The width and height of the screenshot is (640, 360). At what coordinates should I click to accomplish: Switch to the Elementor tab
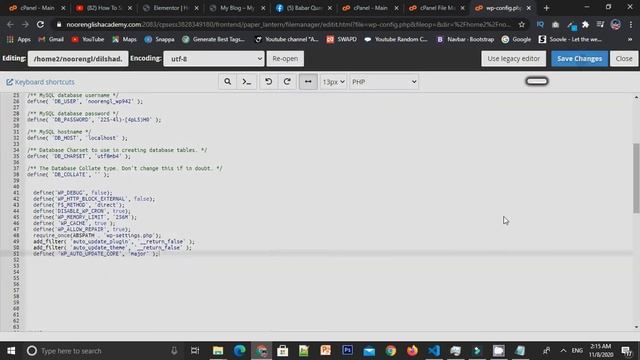[x=170, y=8]
